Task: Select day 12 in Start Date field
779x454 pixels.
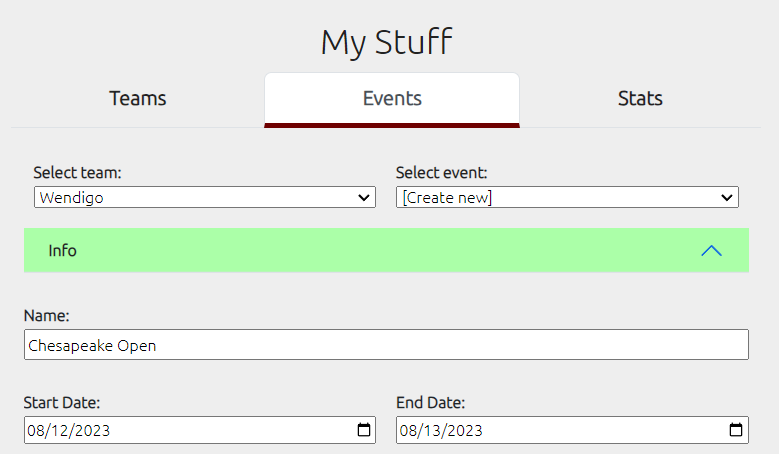Action: tap(60, 430)
